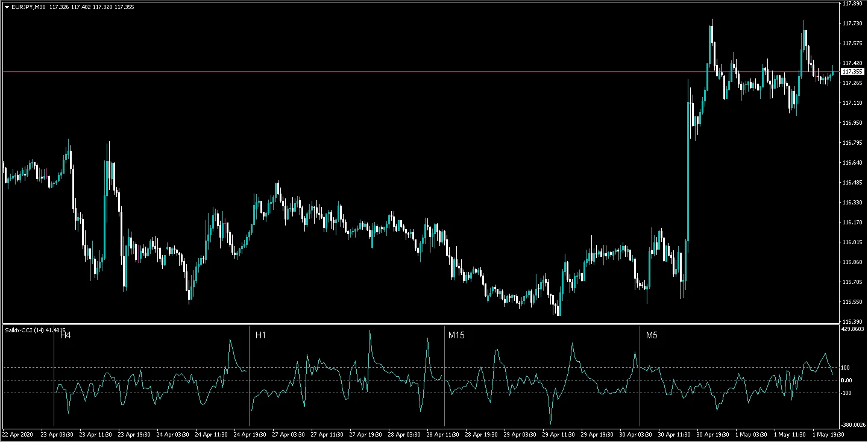Select the M15 label in the CCI panel

456,335
